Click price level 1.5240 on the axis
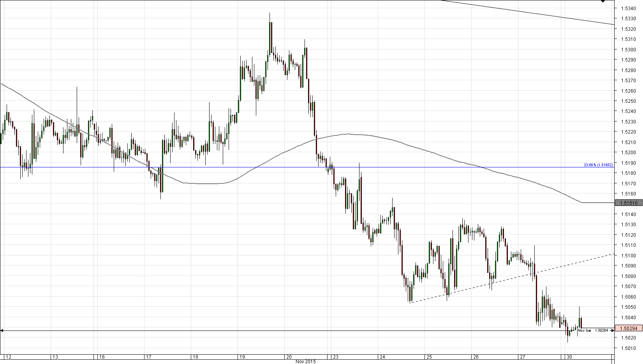 tap(629, 111)
